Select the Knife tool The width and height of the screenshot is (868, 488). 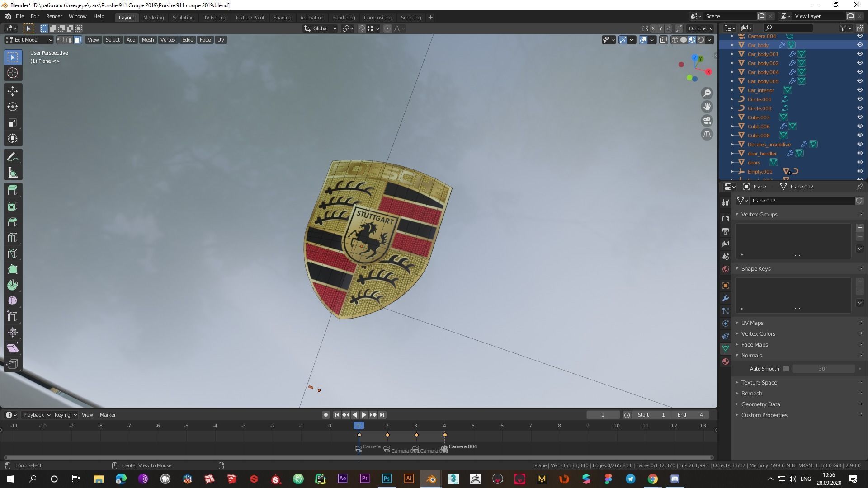point(13,253)
